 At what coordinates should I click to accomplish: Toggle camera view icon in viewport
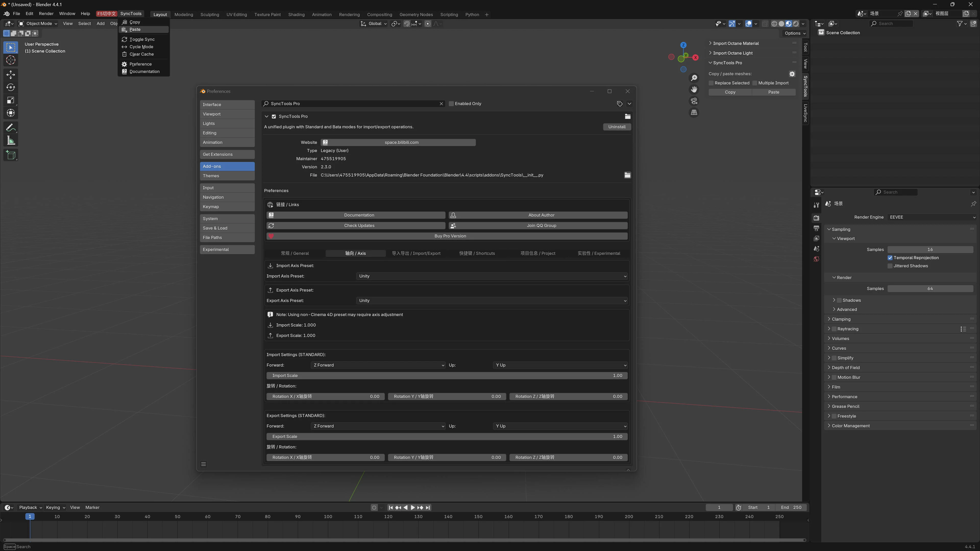tap(694, 101)
